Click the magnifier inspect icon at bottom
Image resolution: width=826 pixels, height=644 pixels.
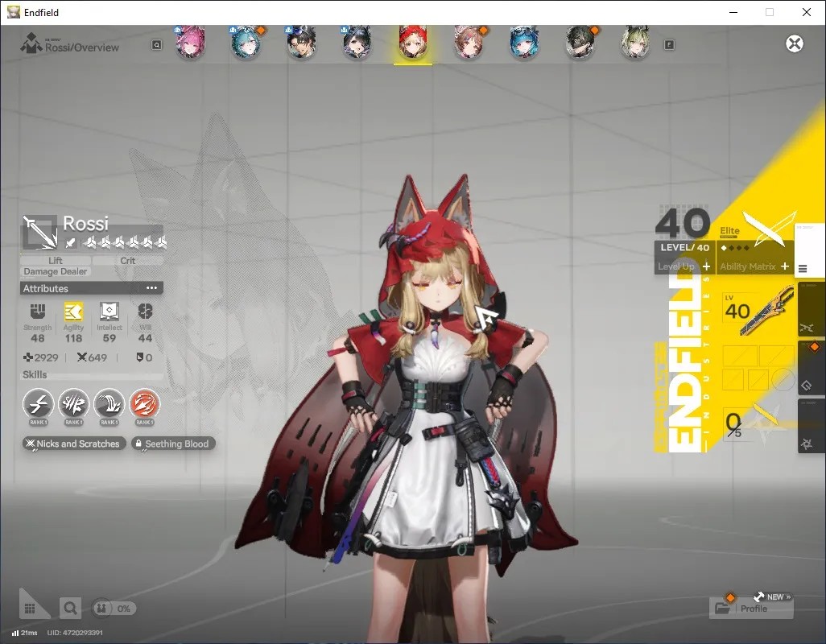coord(70,609)
